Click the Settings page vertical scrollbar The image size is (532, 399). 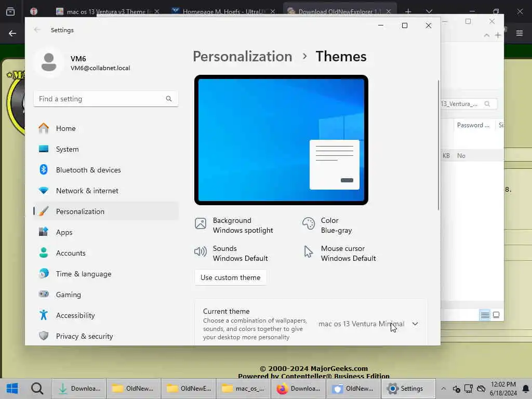click(x=438, y=145)
